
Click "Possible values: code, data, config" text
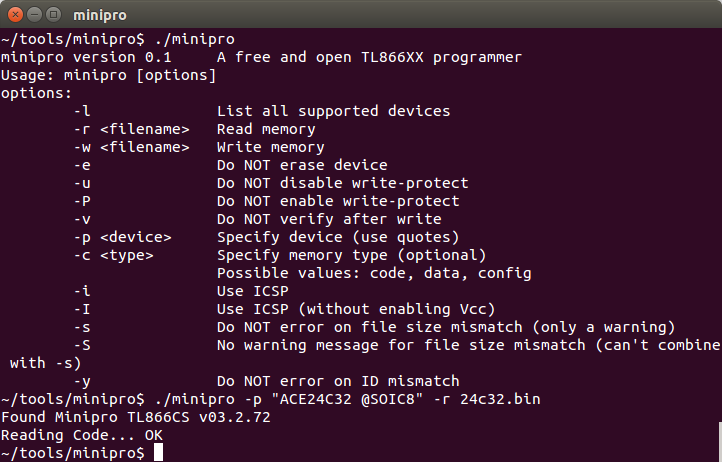374,273
